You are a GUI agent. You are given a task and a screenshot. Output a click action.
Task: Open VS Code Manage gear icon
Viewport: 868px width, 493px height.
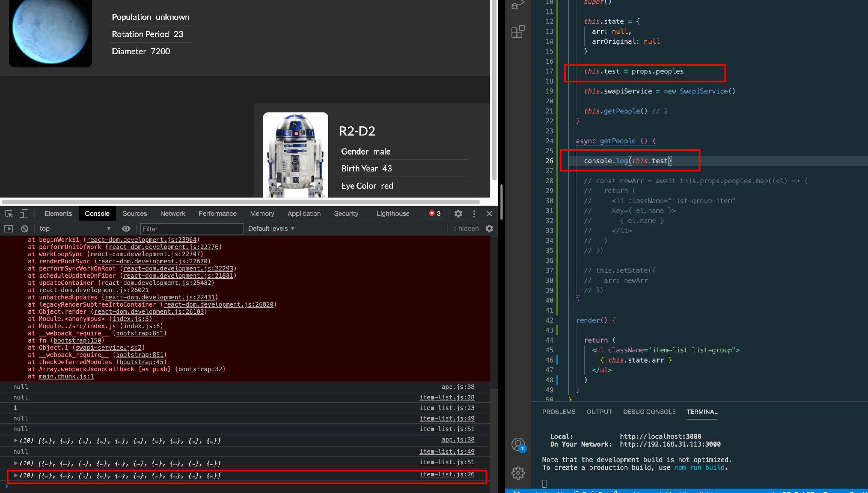click(518, 473)
